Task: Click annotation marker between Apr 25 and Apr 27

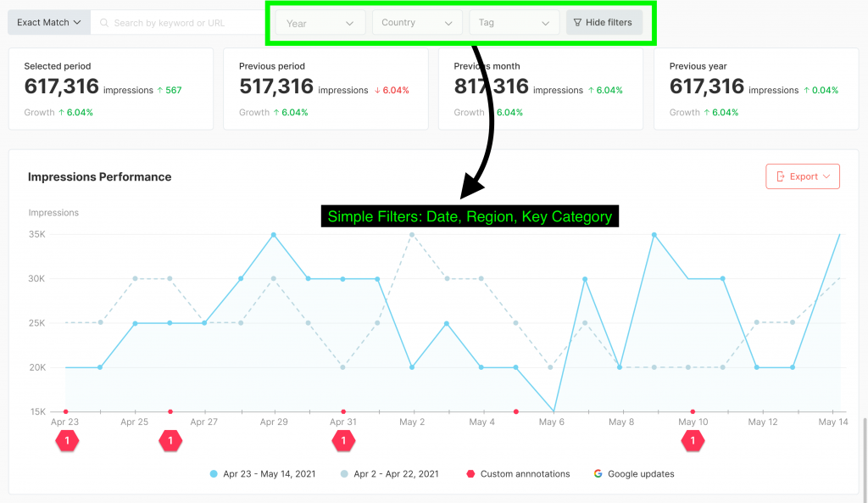Action: (x=170, y=441)
